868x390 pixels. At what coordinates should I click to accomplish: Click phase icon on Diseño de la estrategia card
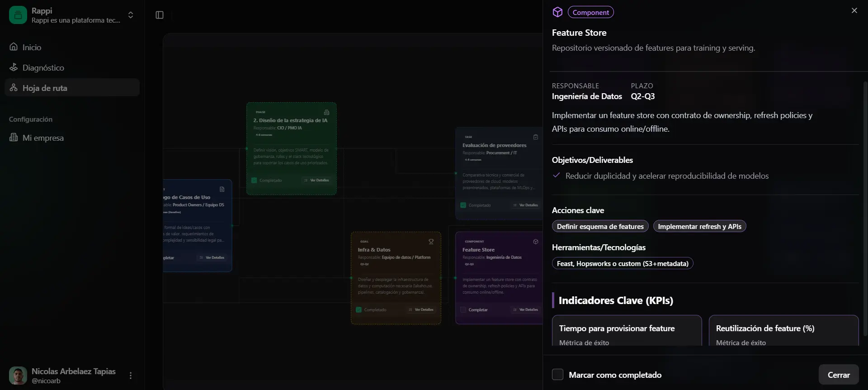326,112
